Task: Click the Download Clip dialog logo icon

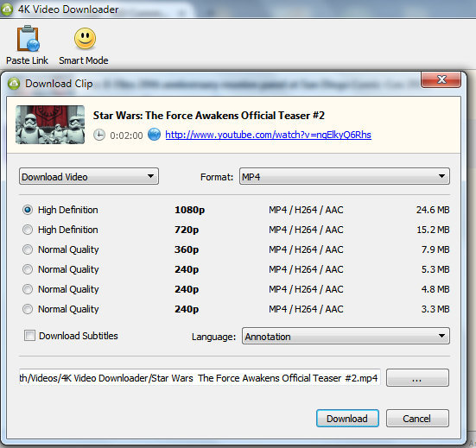Action: point(14,84)
